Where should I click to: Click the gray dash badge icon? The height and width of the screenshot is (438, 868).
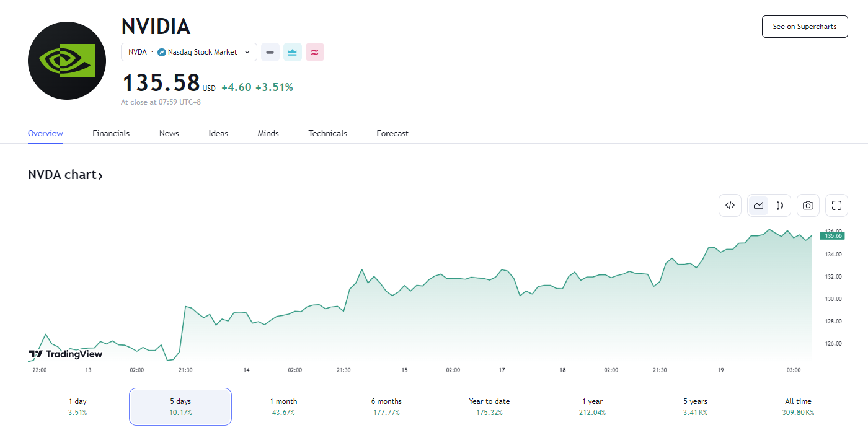point(270,52)
